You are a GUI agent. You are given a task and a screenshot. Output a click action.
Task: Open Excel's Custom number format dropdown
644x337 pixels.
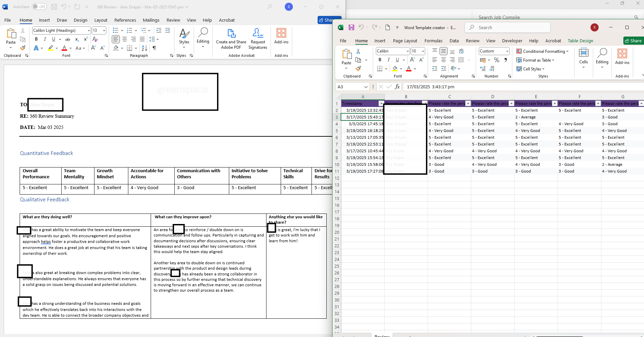click(x=507, y=51)
